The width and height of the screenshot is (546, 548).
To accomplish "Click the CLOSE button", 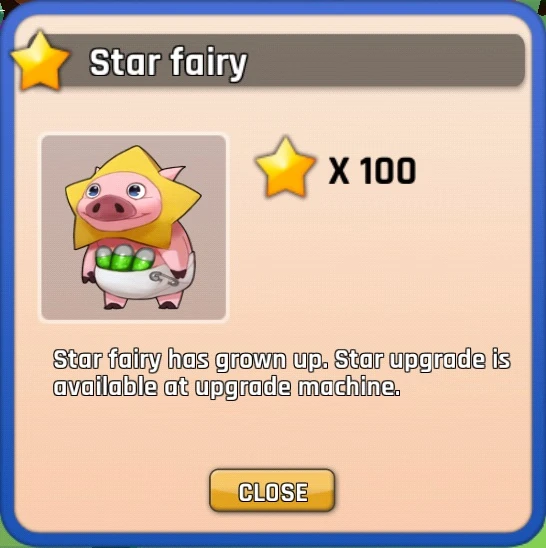I will pos(272,491).
